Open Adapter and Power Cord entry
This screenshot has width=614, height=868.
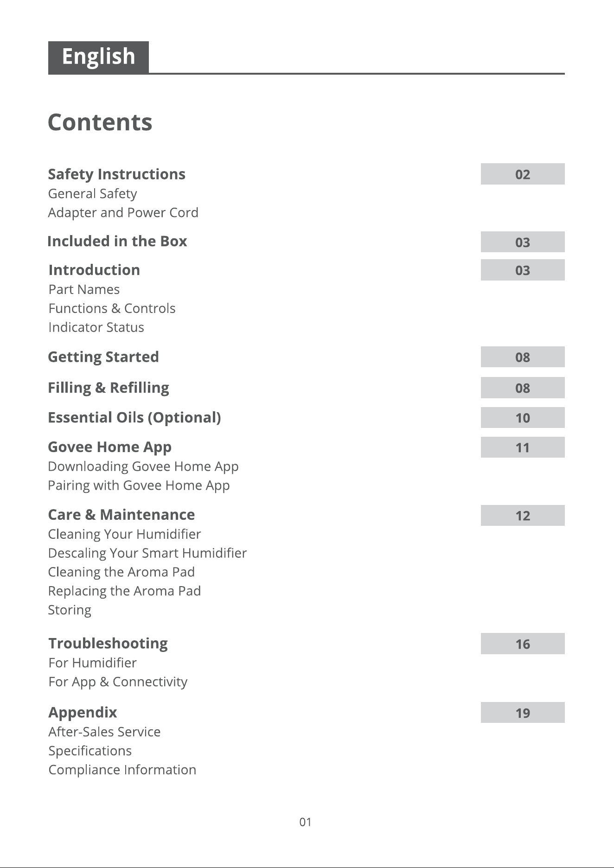(123, 213)
